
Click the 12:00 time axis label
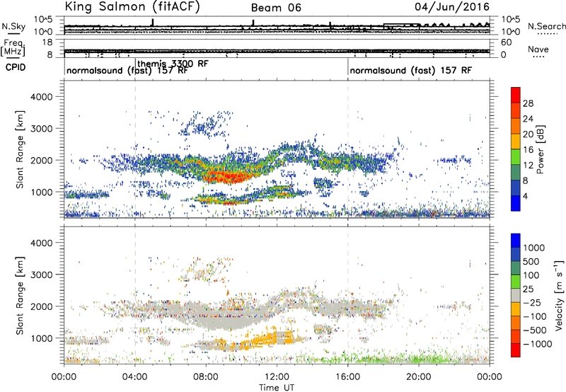coord(277,377)
